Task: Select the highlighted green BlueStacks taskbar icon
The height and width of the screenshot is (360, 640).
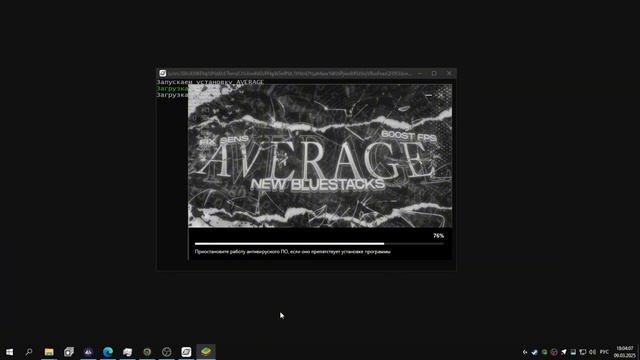Action: pyautogui.click(x=206, y=351)
